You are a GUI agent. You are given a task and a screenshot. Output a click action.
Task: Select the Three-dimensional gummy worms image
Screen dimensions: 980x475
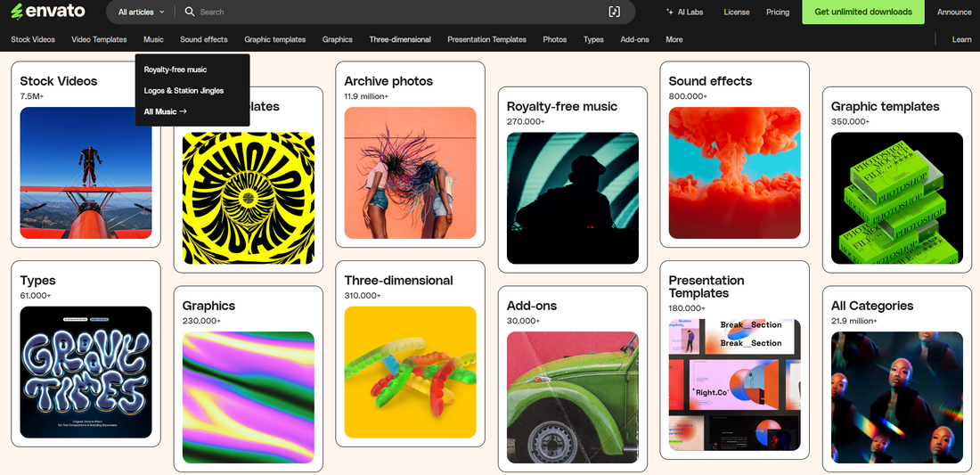[410, 372]
